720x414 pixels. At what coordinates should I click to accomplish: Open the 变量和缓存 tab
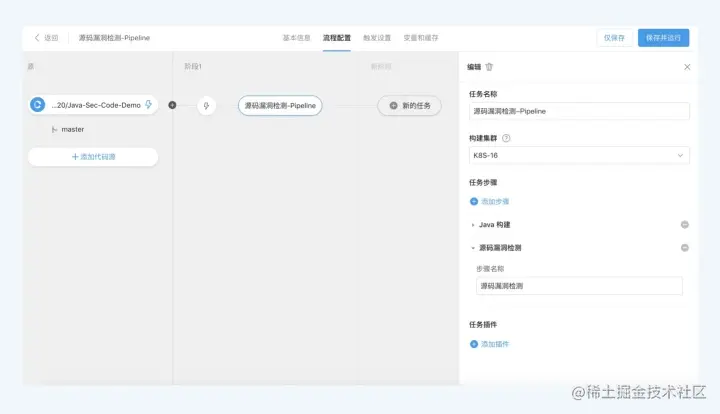point(421,38)
